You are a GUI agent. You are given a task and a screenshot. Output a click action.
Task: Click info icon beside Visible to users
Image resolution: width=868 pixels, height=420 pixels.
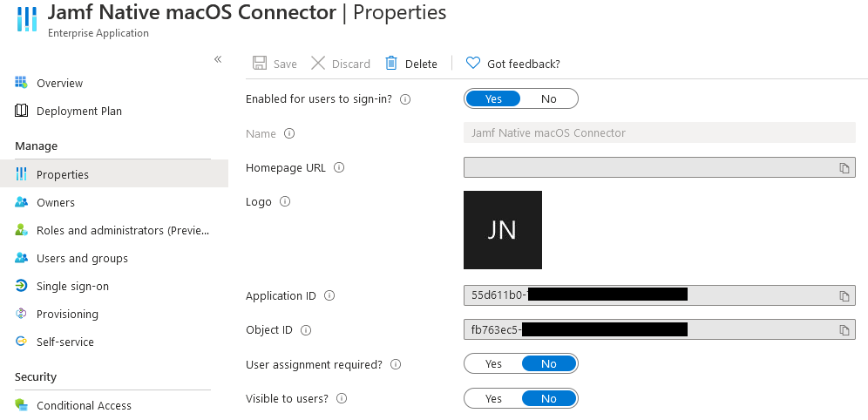click(342, 398)
